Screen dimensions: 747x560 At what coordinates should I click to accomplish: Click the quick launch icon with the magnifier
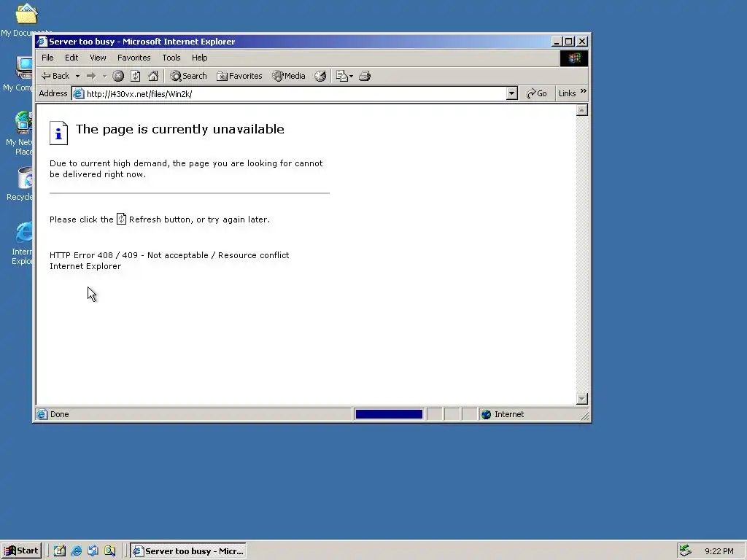pyautogui.click(x=109, y=551)
